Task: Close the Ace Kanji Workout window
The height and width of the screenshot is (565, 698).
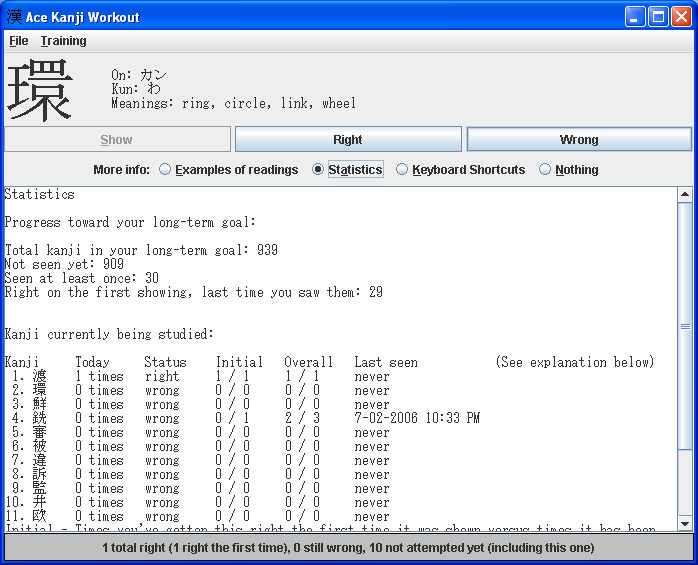Action: (681, 17)
